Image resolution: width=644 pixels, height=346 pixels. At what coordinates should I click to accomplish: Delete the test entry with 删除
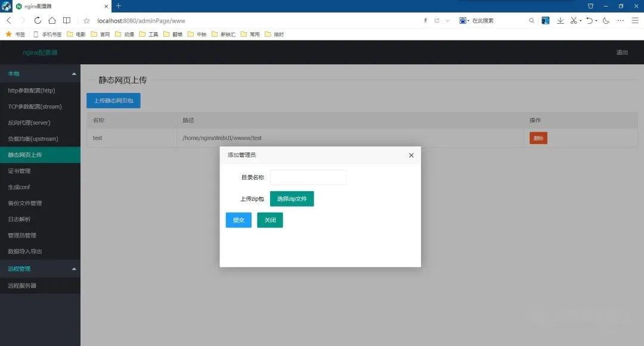(538, 138)
